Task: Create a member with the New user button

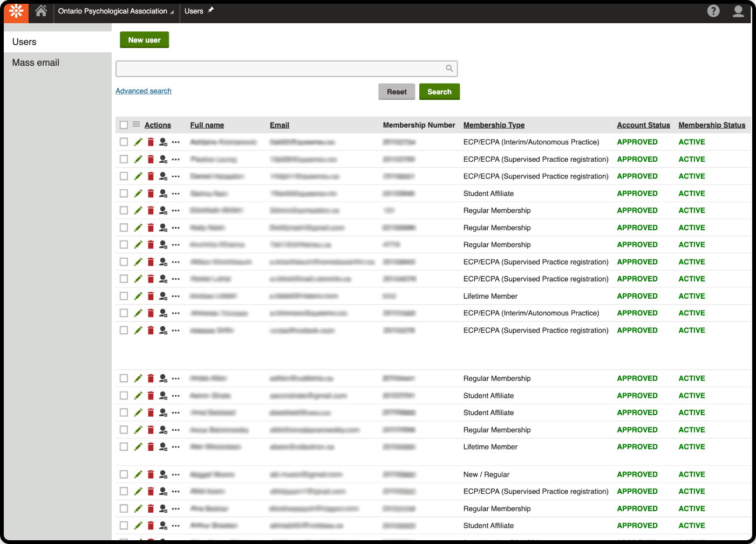Action: [144, 39]
